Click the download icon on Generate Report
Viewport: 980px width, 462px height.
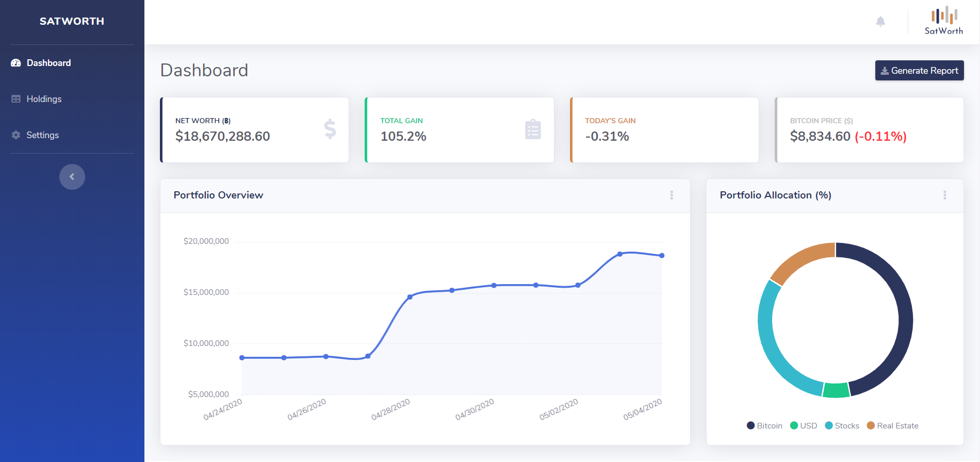tap(885, 71)
